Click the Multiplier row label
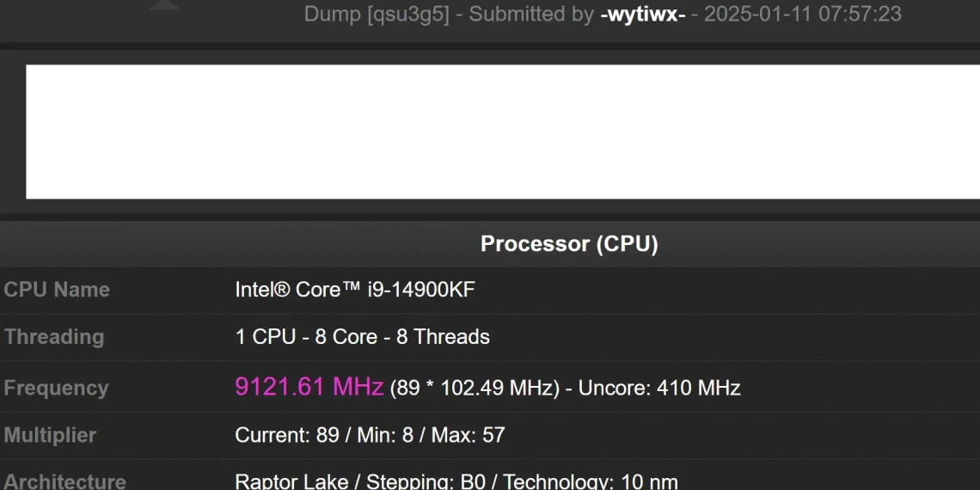This screenshot has width=980, height=490. [50, 435]
